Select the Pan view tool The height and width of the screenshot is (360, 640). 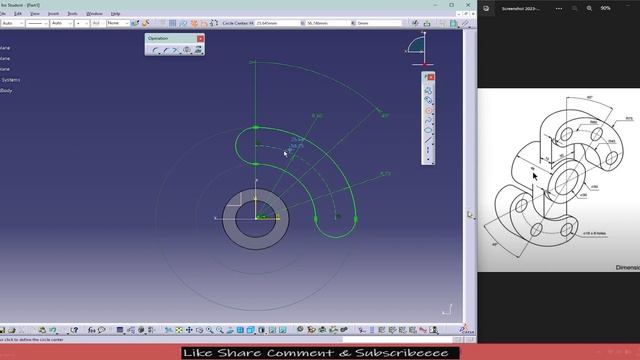coord(189,330)
